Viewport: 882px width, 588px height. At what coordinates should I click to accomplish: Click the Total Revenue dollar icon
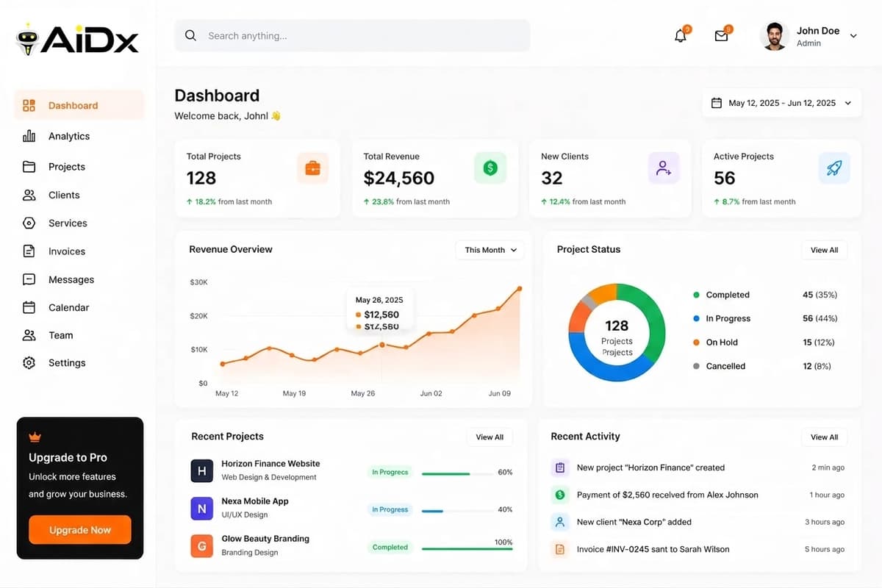(x=490, y=168)
